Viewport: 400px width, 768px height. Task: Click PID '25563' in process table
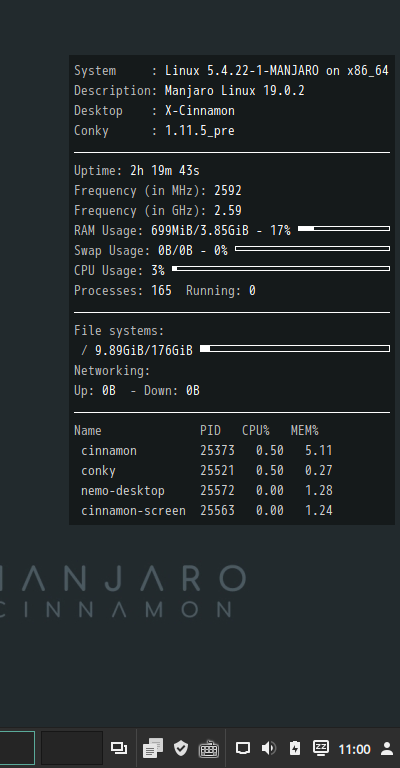217,511
